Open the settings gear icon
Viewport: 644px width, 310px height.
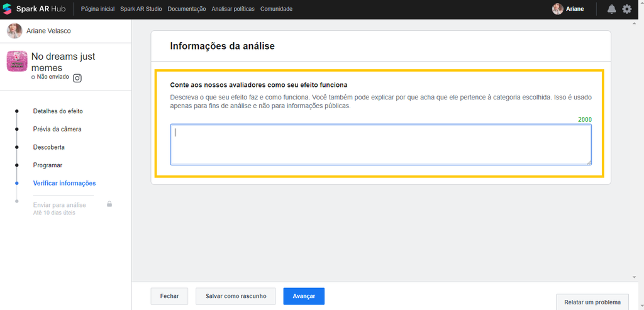click(627, 9)
